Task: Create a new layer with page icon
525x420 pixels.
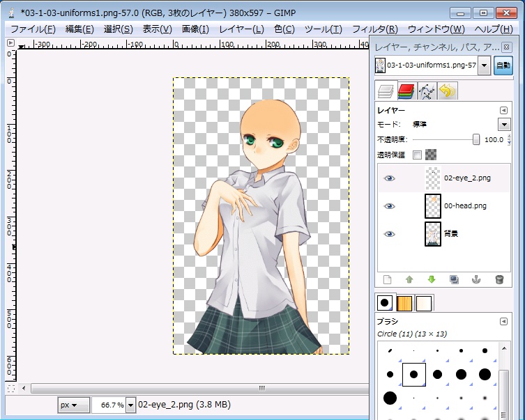Action: (x=387, y=279)
